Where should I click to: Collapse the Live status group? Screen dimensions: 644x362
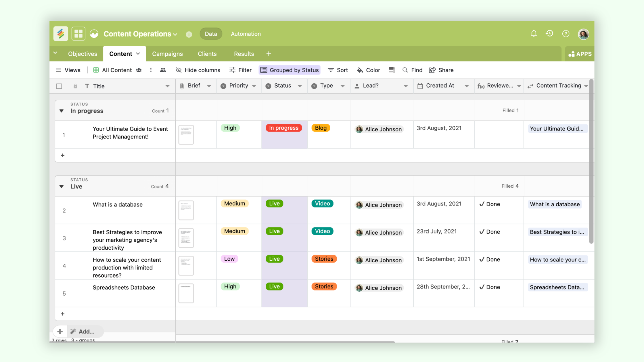(62, 186)
